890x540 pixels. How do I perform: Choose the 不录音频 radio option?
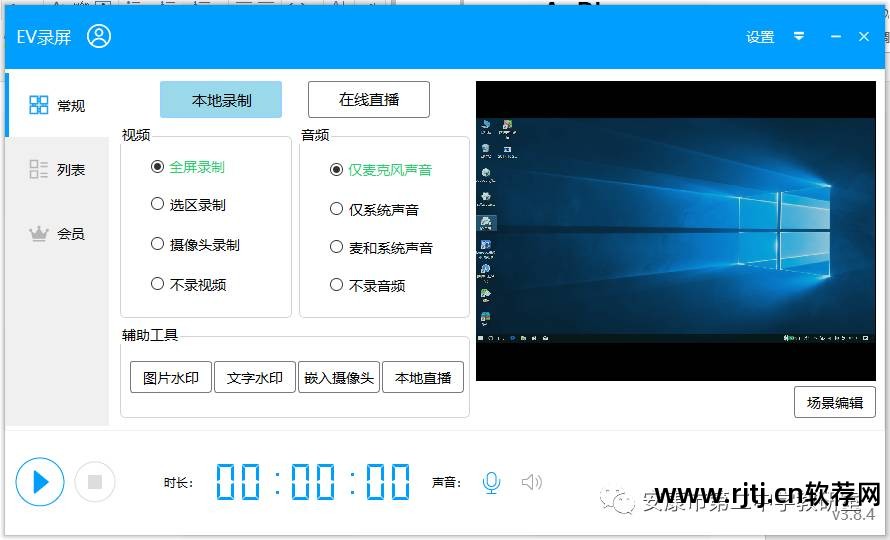[x=367, y=285]
